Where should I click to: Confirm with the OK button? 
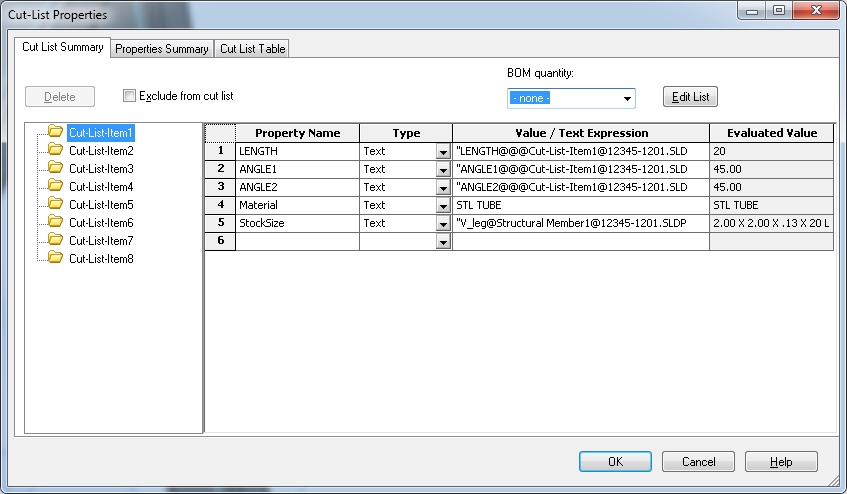click(x=615, y=462)
